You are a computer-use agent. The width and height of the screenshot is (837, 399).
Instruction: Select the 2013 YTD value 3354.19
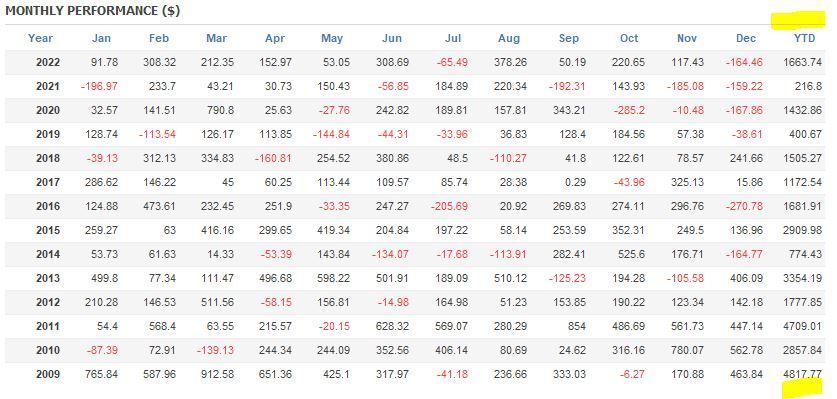tap(802, 278)
